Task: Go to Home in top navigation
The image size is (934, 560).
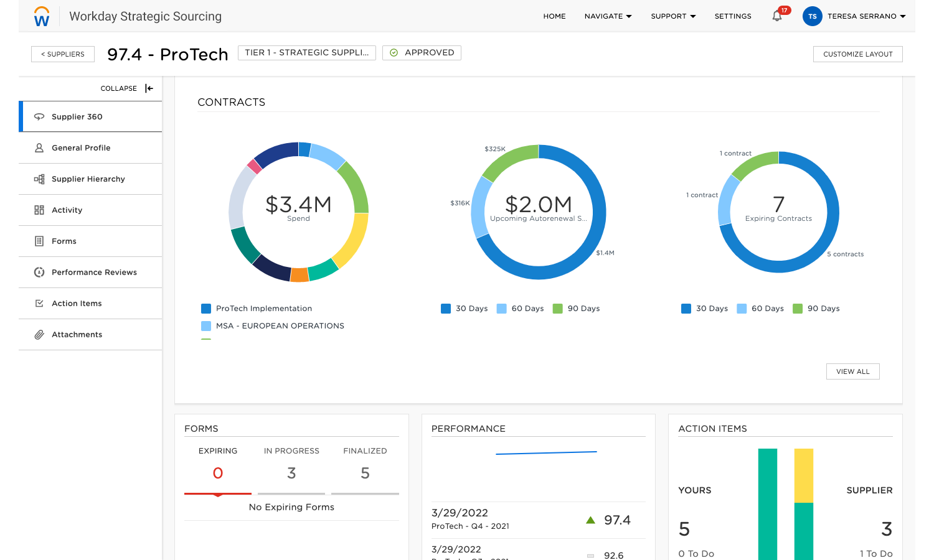Action: (x=554, y=16)
